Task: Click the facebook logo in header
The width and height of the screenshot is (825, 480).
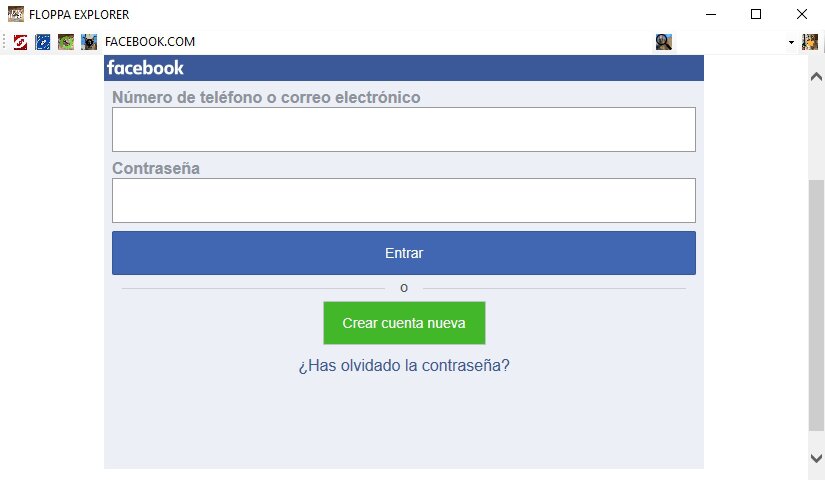Action: tap(145, 68)
